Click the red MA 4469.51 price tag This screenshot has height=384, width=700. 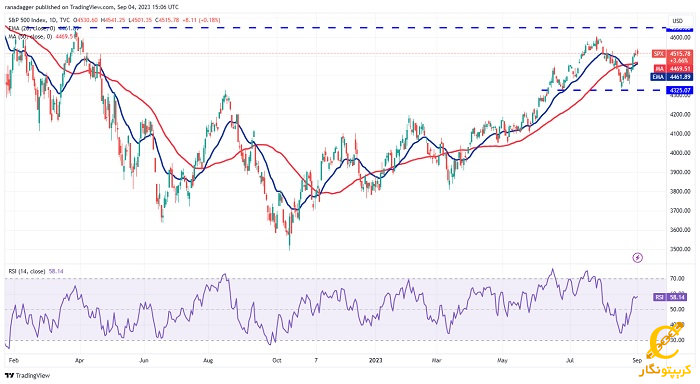point(673,69)
